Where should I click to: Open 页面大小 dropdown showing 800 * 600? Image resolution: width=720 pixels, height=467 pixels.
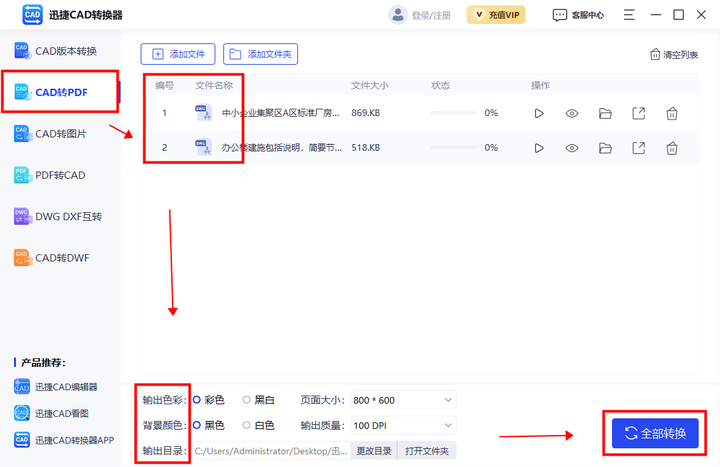point(403,400)
